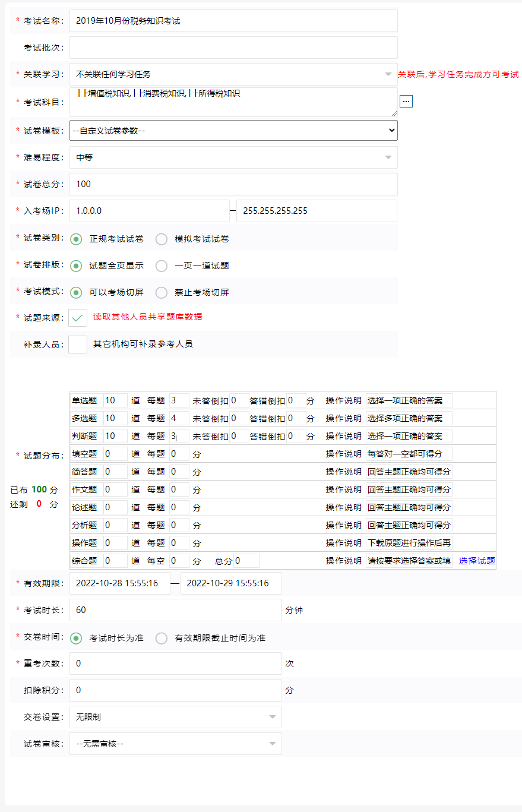The height and width of the screenshot is (812, 522).
Task: Open the 试卷审核 review dropdown
Action: 176,744
